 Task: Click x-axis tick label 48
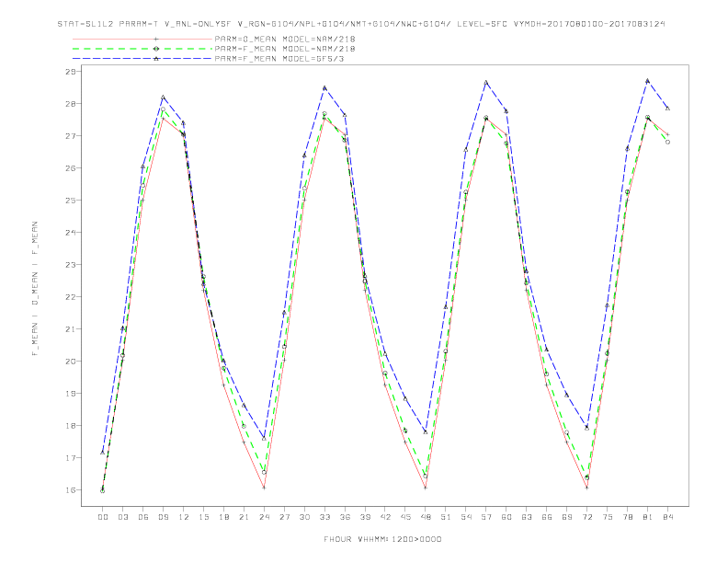(426, 517)
